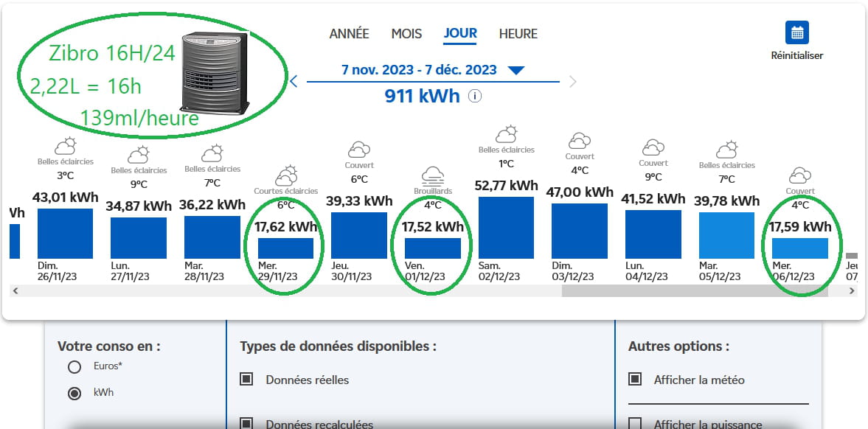Toggle the Afficher la météo checkbox

[x=634, y=378]
